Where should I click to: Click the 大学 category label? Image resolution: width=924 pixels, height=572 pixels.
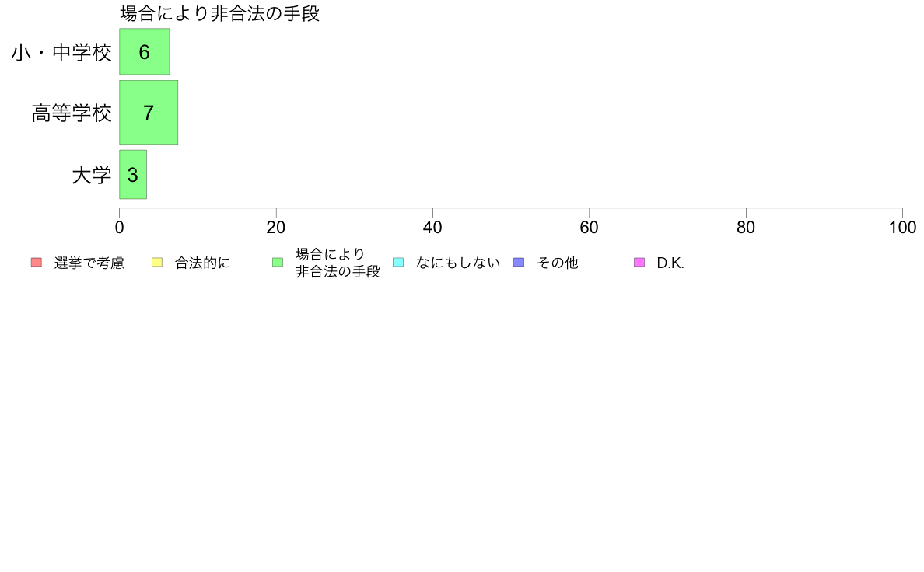pyautogui.click(x=91, y=176)
